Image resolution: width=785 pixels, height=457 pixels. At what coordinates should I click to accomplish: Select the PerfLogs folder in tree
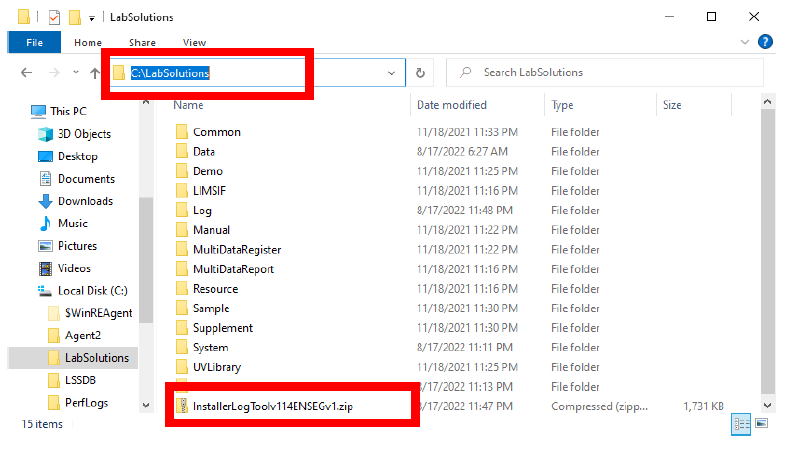click(x=78, y=403)
